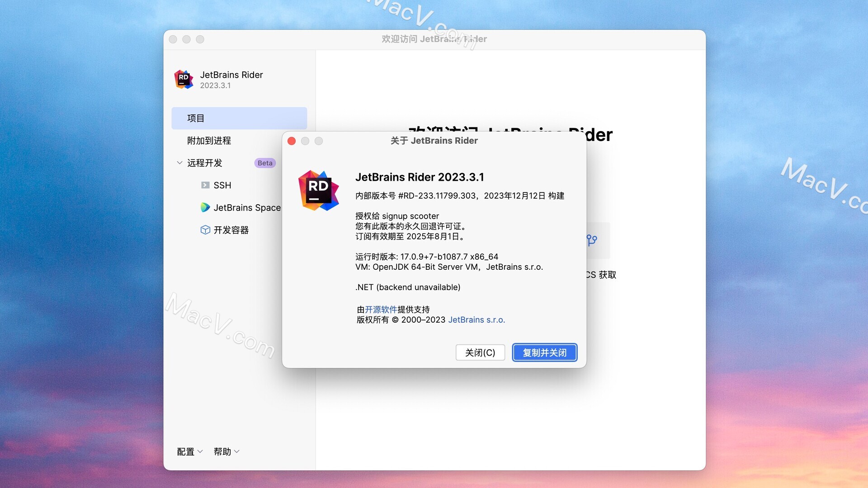Viewport: 868px width, 488px height.
Task: Open the 开源软件 link
Action: pyautogui.click(x=381, y=310)
